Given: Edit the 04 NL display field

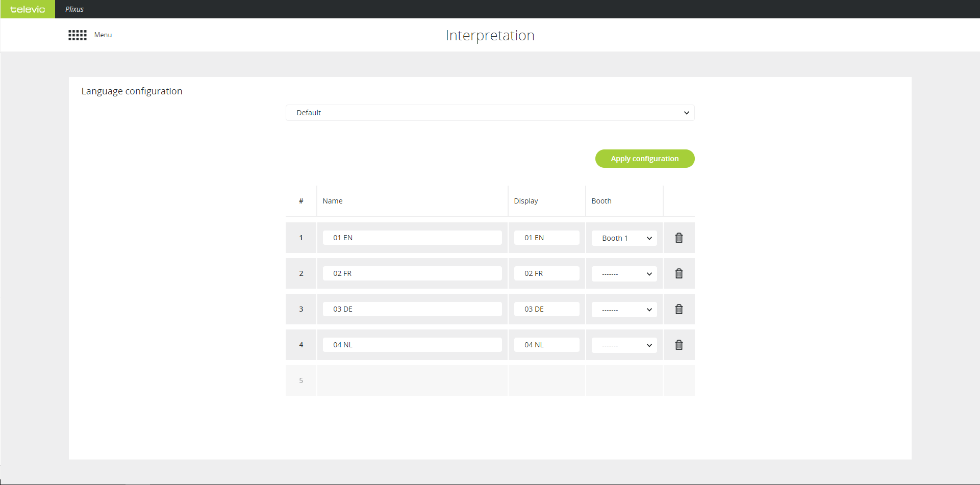Looking at the screenshot, I should (546, 345).
